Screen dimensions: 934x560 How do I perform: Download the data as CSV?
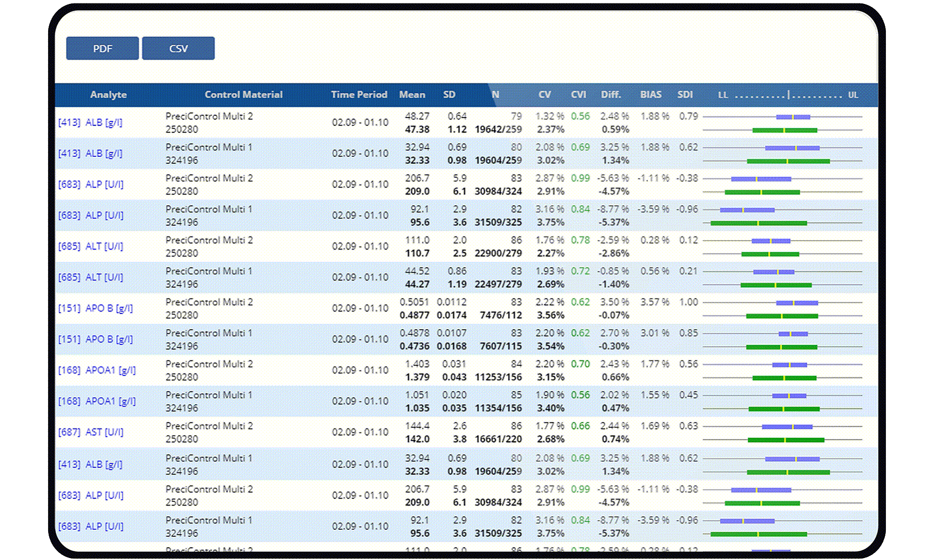[x=178, y=48]
